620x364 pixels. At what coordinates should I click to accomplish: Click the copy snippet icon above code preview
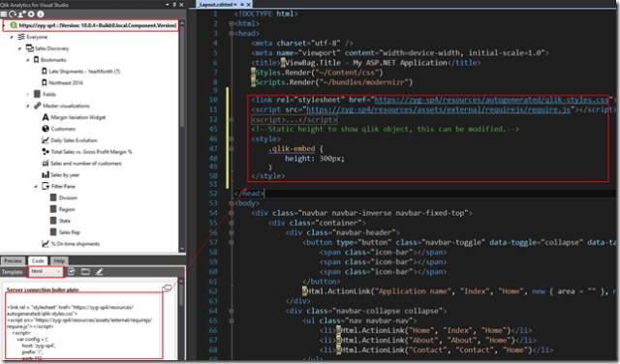167,288
